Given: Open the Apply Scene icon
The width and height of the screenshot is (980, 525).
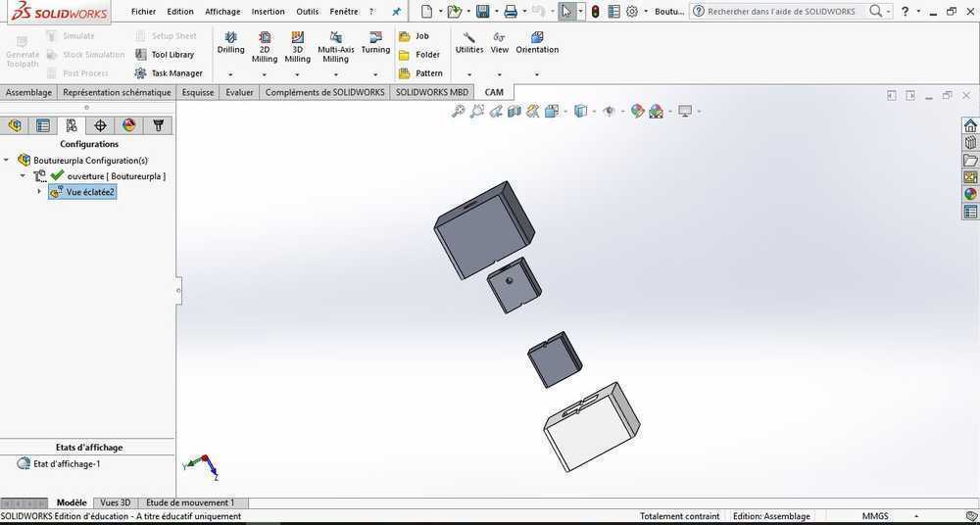Looking at the screenshot, I should point(656,112).
